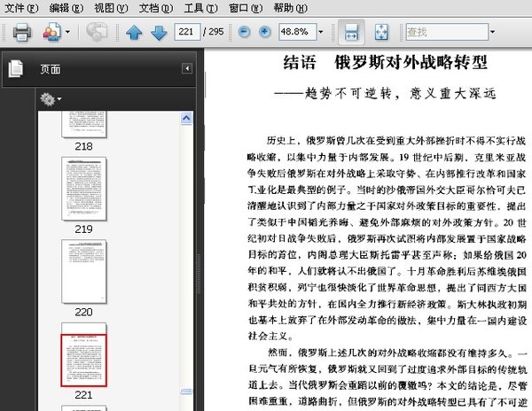Expand the collaborate dropdown arrow

coord(67,32)
